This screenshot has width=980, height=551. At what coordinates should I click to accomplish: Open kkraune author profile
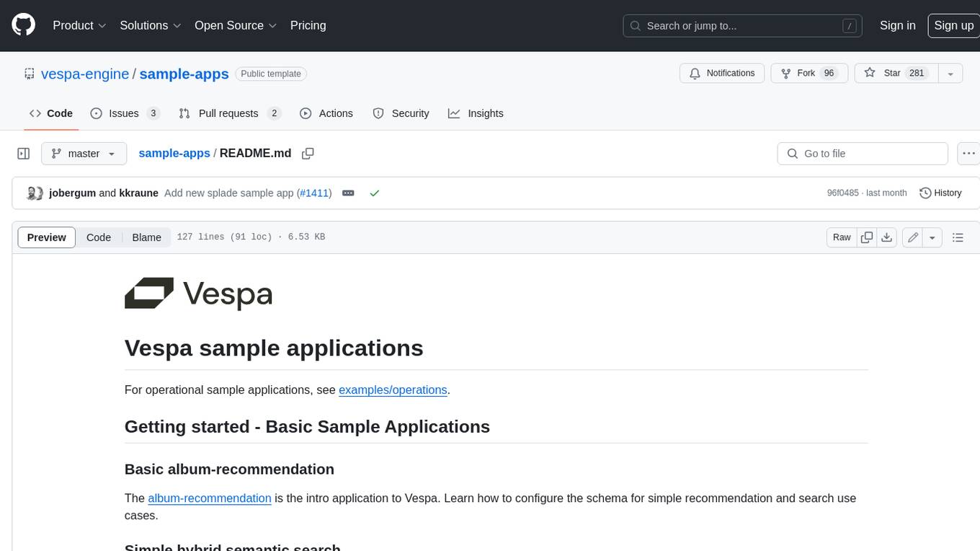(138, 193)
